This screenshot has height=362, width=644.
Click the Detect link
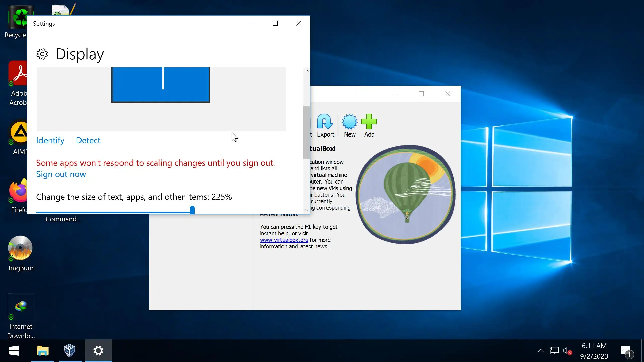pyautogui.click(x=88, y=140)
